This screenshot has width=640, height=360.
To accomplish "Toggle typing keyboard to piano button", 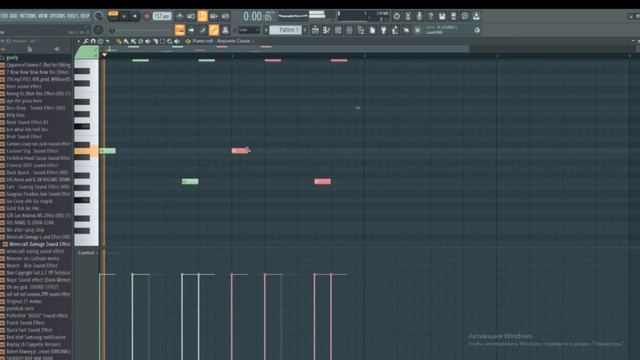I will (x=180, y=30).
